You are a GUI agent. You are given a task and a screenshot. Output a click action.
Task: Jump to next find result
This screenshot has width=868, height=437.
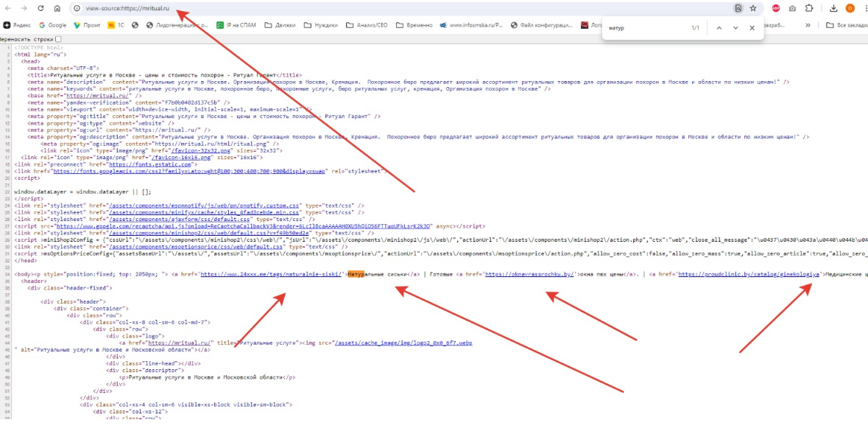(x=735, y=28)
